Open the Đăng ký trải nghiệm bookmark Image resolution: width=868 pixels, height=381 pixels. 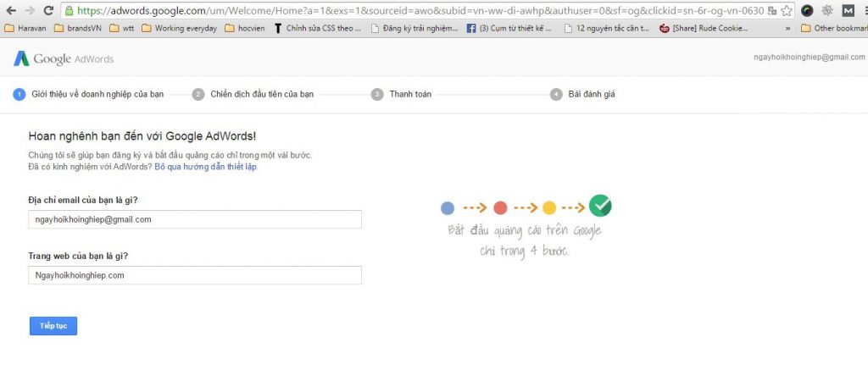(x=414, y=28)
